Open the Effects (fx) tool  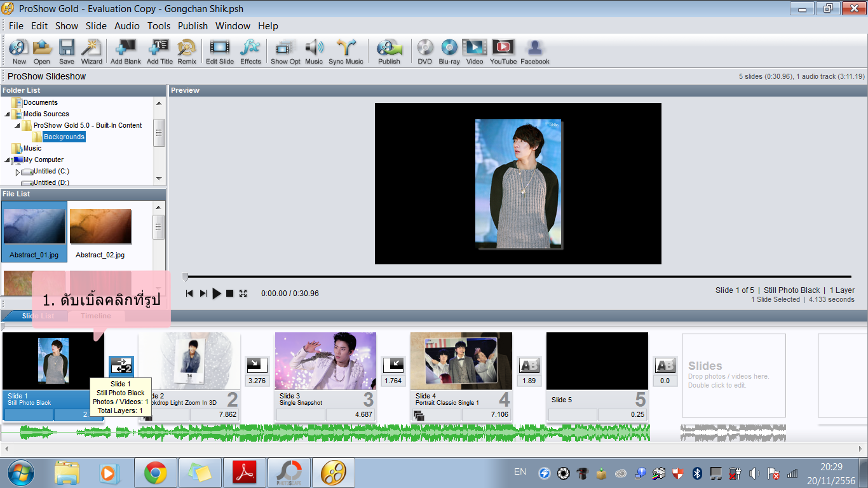(250, 51)
